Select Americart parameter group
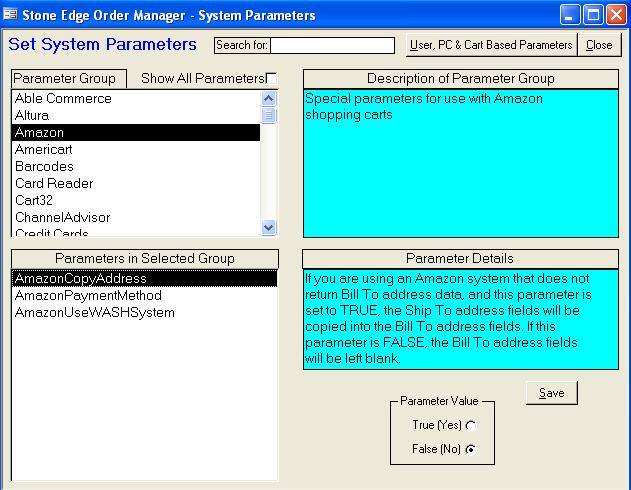 pyautogui.click(x=136, y=149)
